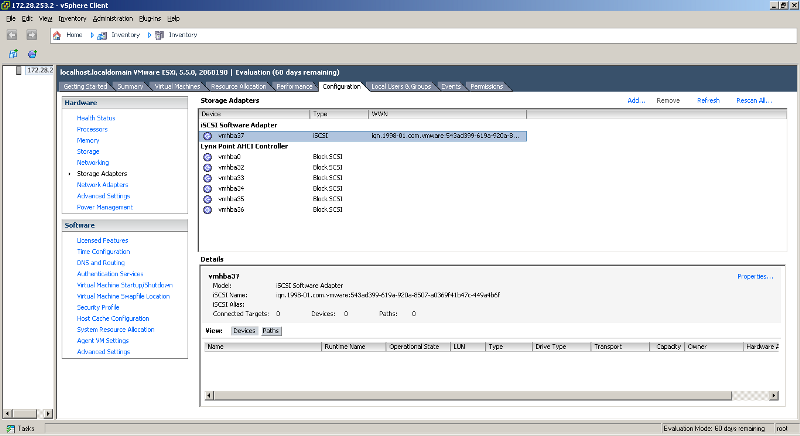The image size is (800, 436).
Task: Click vmhba36 adapter icon
Action: pyautogui.click(x=208, y=210)
